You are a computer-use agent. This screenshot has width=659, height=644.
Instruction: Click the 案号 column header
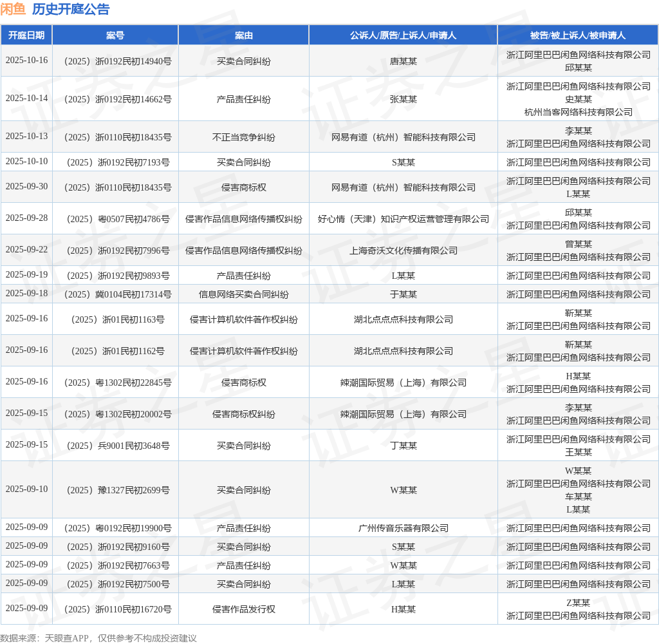click(115, 35)
